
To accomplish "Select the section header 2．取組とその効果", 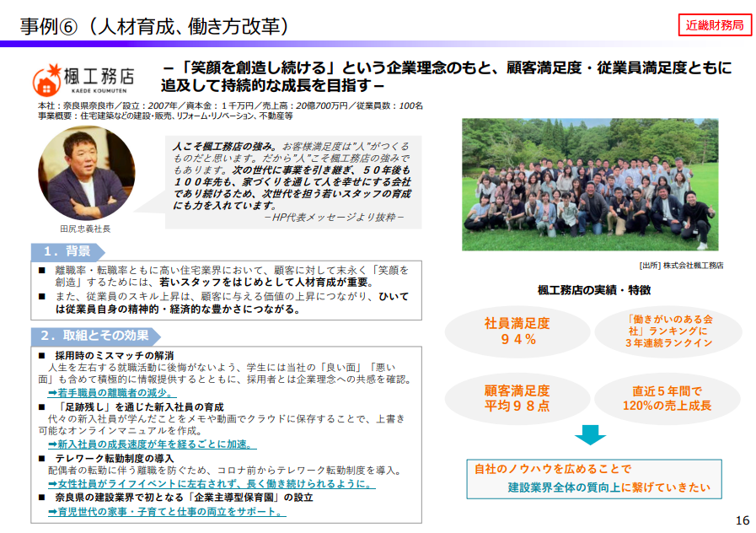I will (x=95, y=336).
